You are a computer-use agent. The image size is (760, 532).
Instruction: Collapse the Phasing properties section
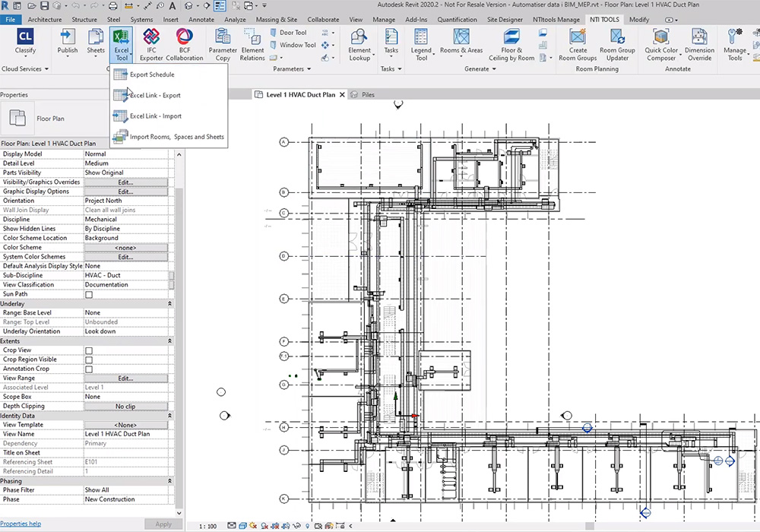click(169, 481)
